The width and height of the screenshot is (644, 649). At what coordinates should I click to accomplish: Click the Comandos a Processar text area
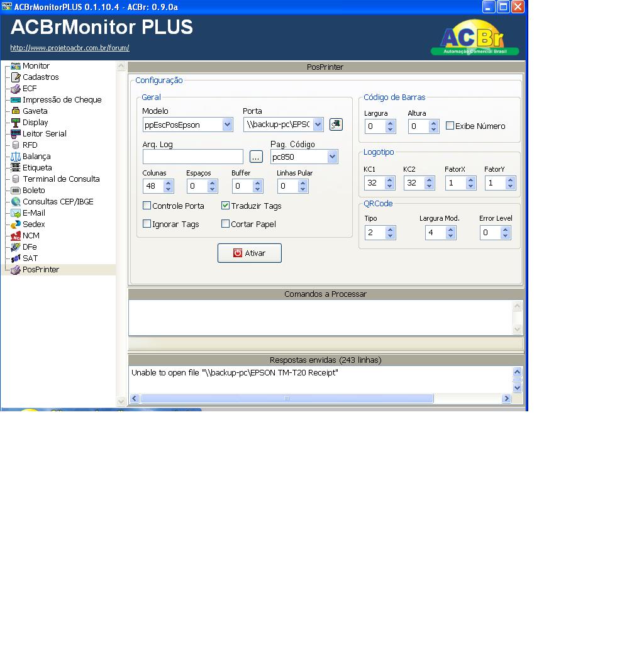click(x=321, y=318)
